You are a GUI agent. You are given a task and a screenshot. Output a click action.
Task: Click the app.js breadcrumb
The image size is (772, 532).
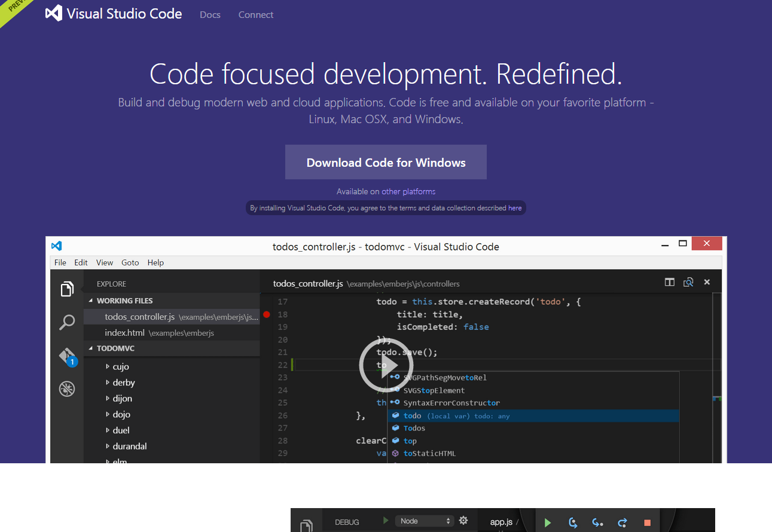pyautogui.click(x=501, y=522)
